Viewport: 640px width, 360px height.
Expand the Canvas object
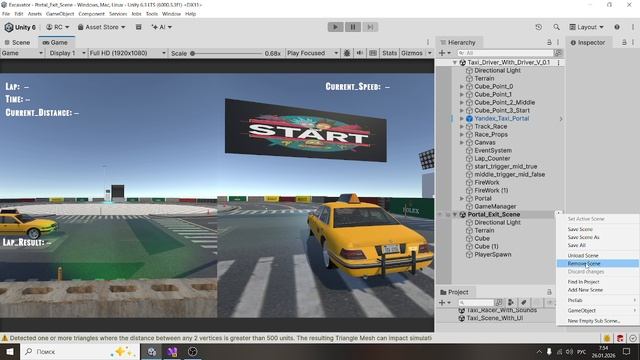pos(462,142)
